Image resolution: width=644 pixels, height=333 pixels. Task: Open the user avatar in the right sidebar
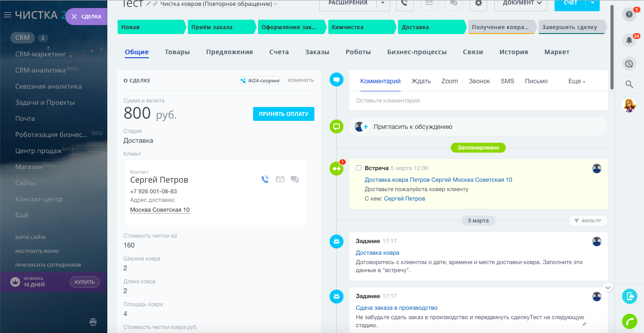point(629,105)
